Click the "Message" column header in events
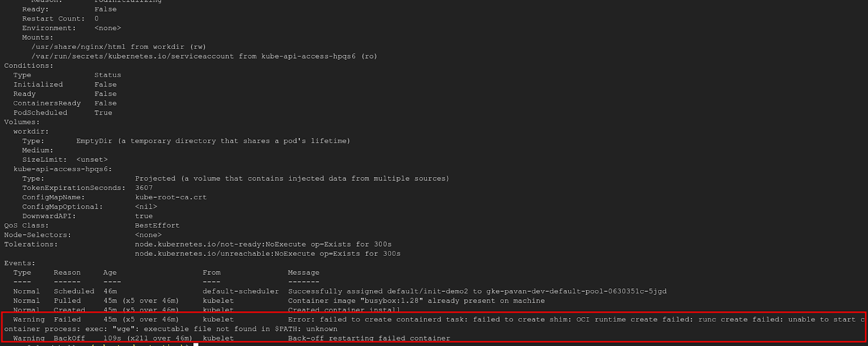Viewport: 868px width, 346px height. [x=304, y=272]
